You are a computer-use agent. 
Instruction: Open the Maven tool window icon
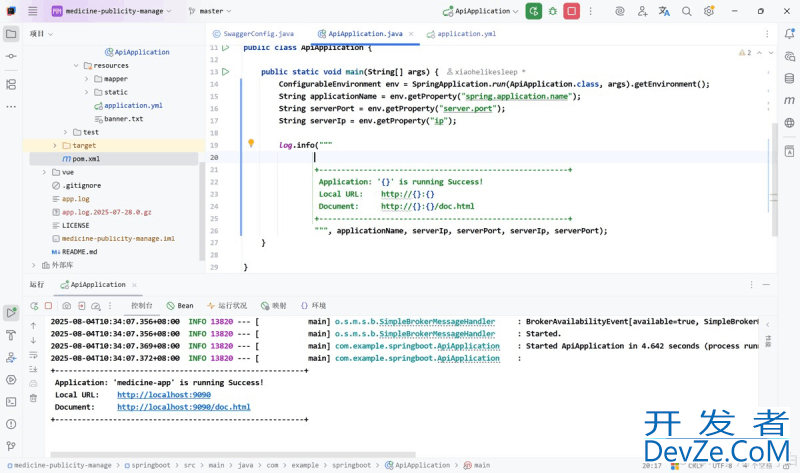[x=789, y=100]
